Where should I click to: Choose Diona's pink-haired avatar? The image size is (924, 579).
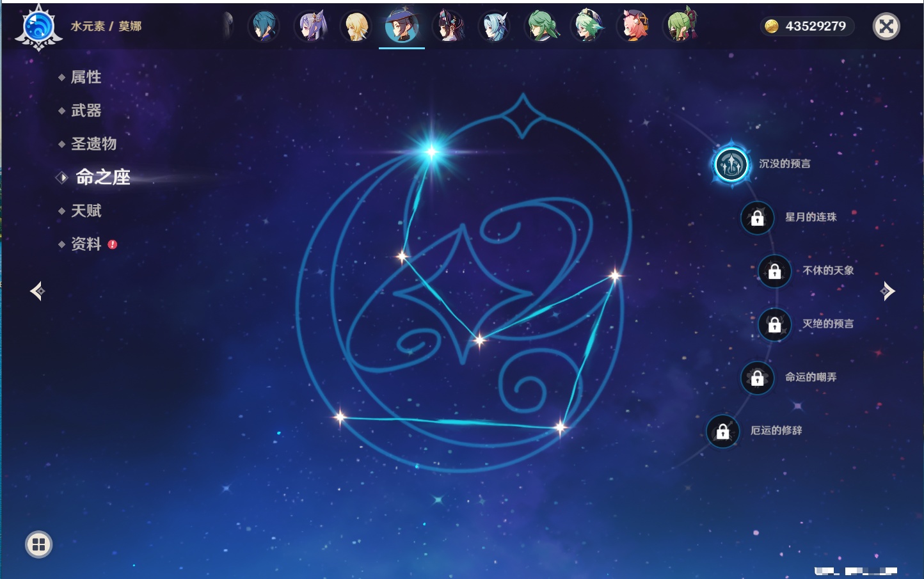[634, 26]
